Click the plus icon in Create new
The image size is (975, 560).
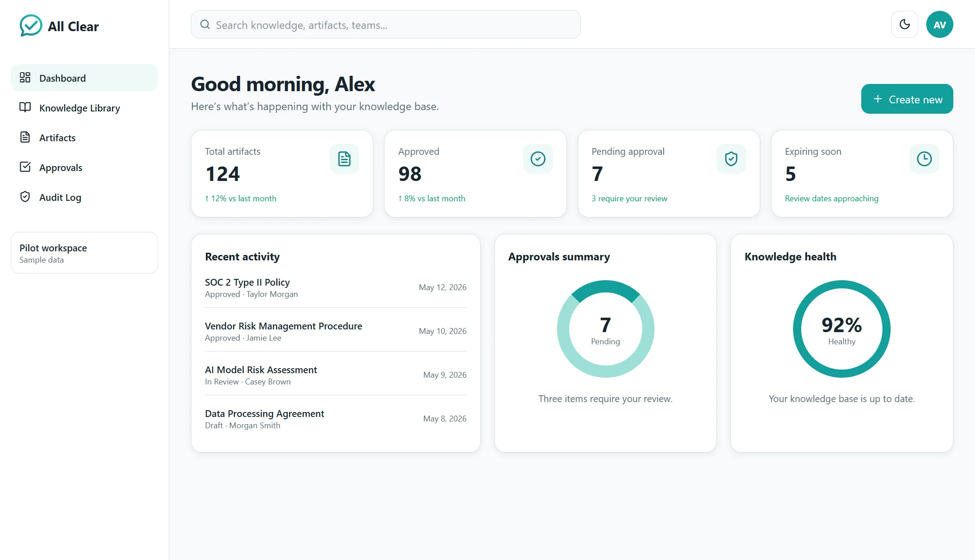tap(877, 99)
